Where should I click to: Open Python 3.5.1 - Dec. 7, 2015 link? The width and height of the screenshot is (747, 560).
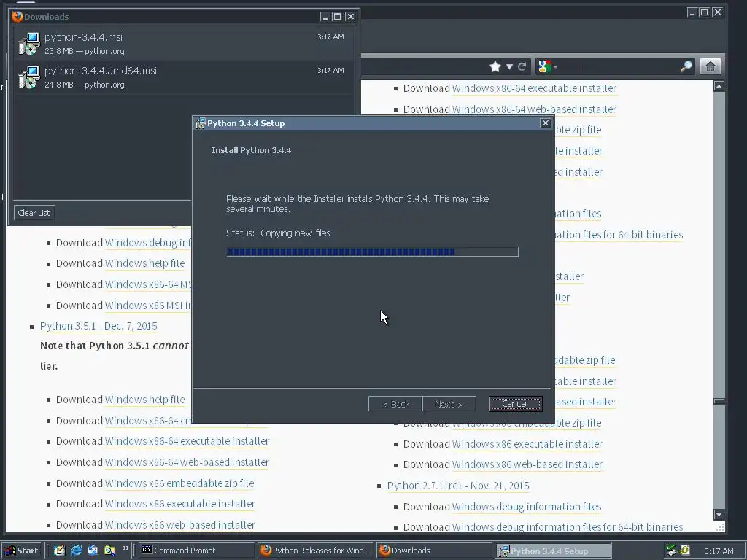[x=98, y=326]
